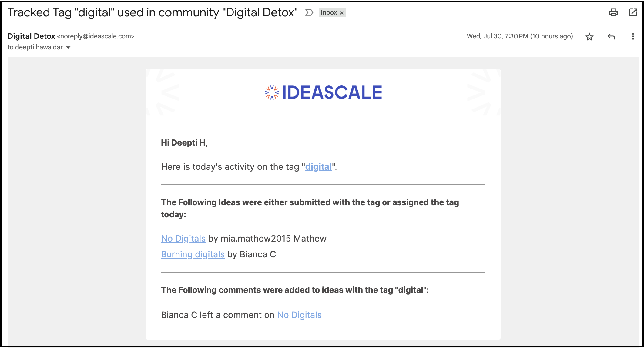This screenshot has width=644, height=348.
Task: Click the email subject line text
Action: (153, 12)
